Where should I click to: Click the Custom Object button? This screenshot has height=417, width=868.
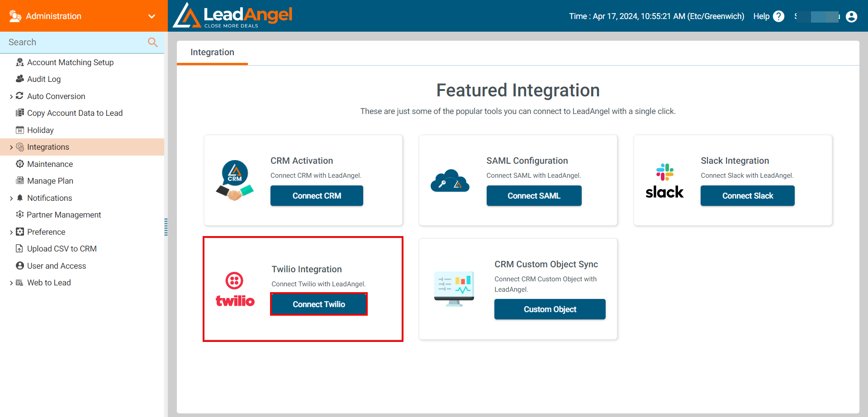[550, 309]
